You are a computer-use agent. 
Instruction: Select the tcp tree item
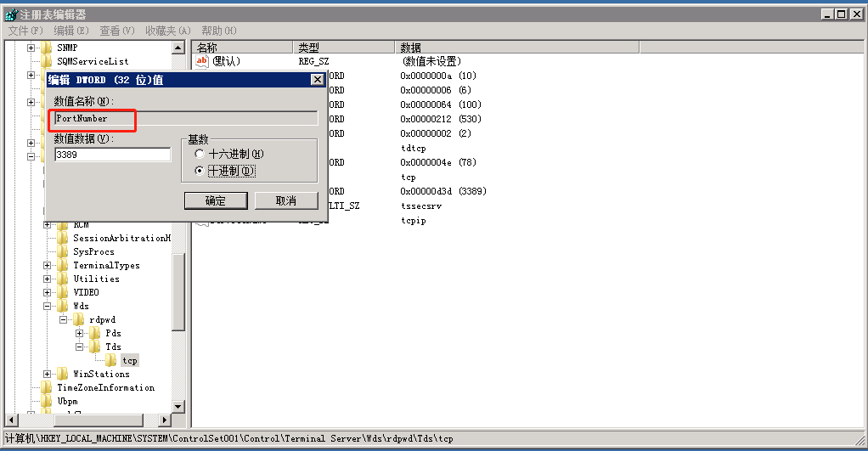(130, 361)
